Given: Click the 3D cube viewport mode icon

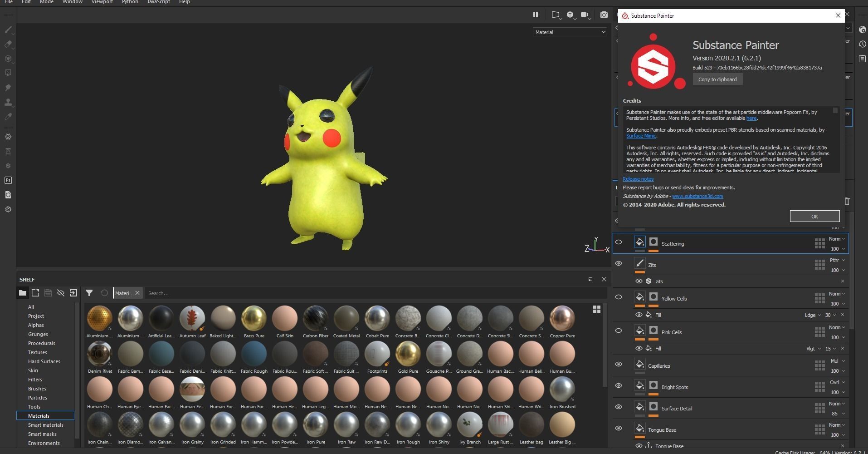Looking at the screenshot, I should click(x=570, y=15).
